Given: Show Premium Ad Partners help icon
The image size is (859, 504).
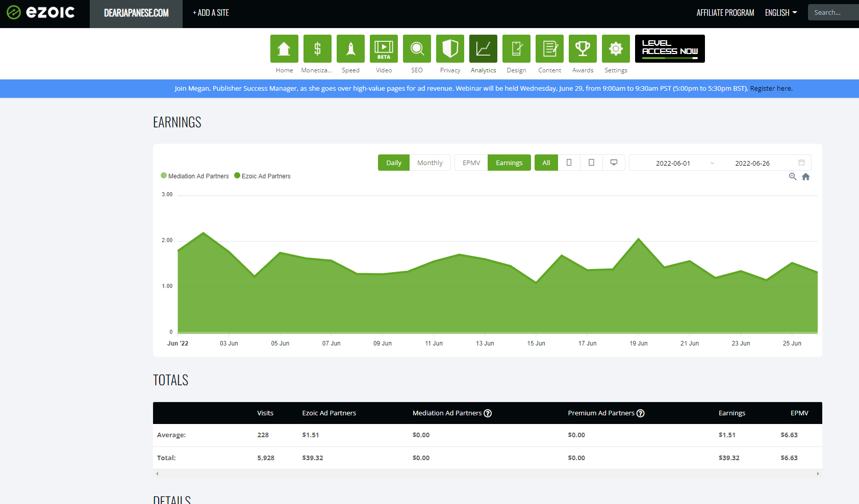Looking at the screenshot, I should pos(641,413).
